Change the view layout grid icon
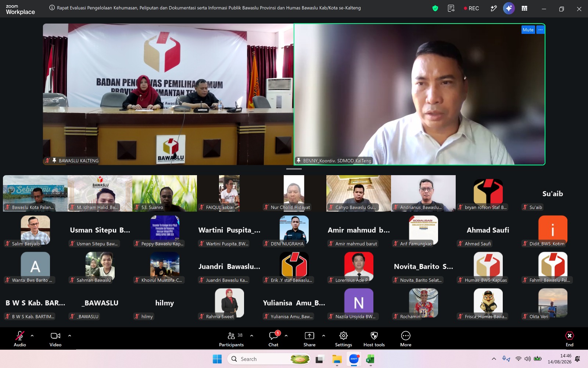 coord(524,8)
